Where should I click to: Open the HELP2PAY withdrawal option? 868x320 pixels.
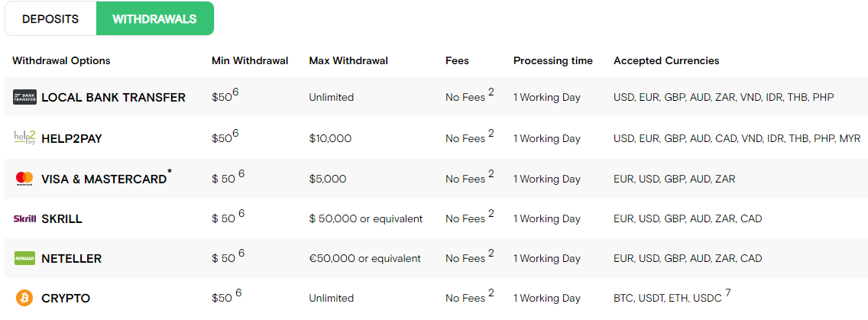click(72, 139)
